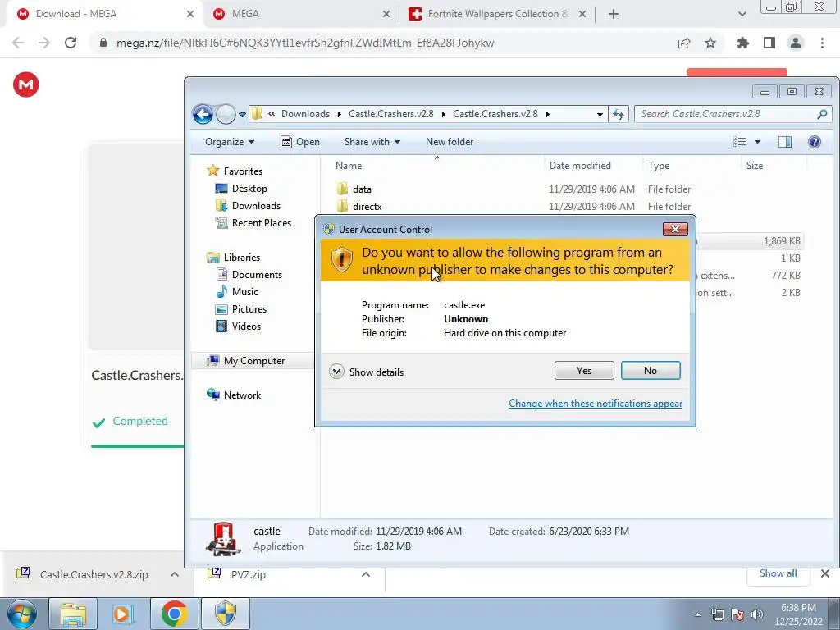Open address bar previous locations dropdown
The image size is (840, 630).
[x=600, y=114]
